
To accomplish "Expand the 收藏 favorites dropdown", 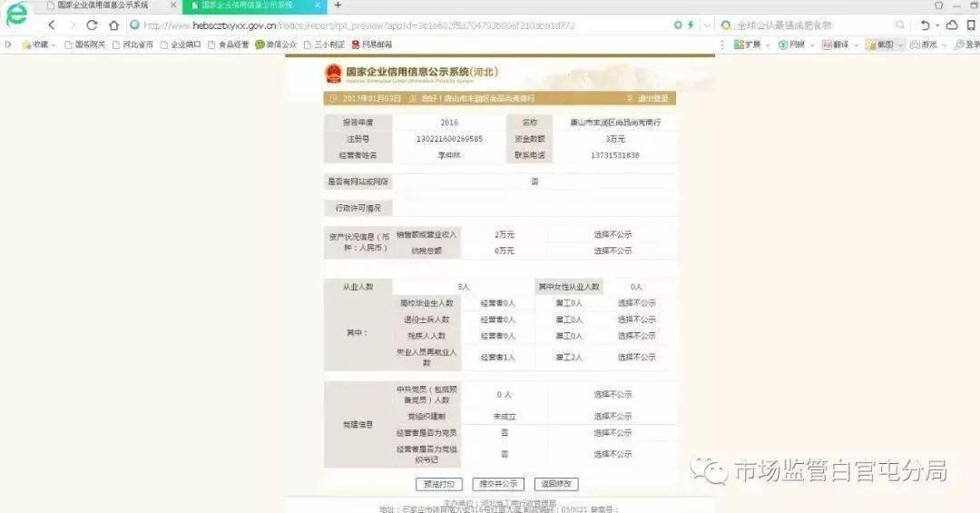I will [54, 45].
